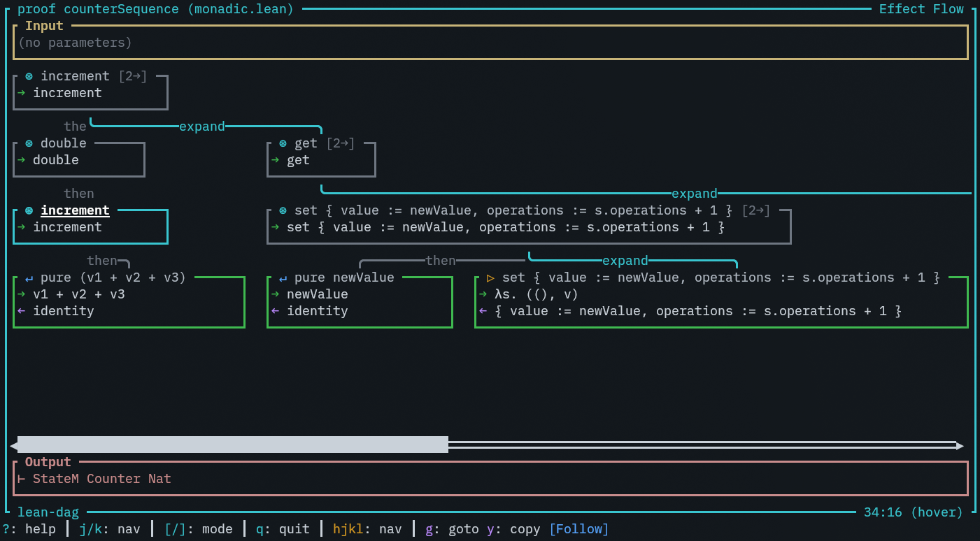
Task: Select the highlighted increment node title
Action: point(75,210)
